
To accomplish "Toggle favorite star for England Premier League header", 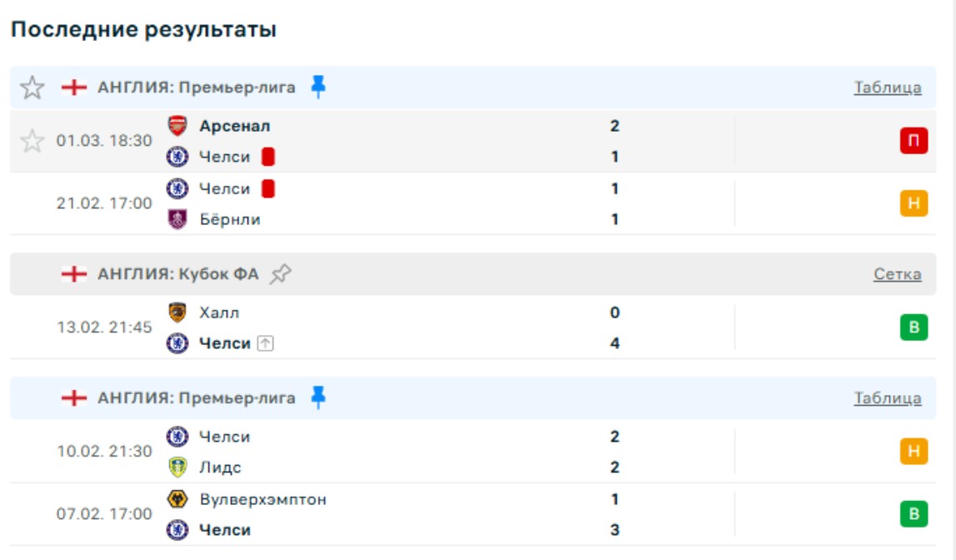I will [x=32, y=87].
